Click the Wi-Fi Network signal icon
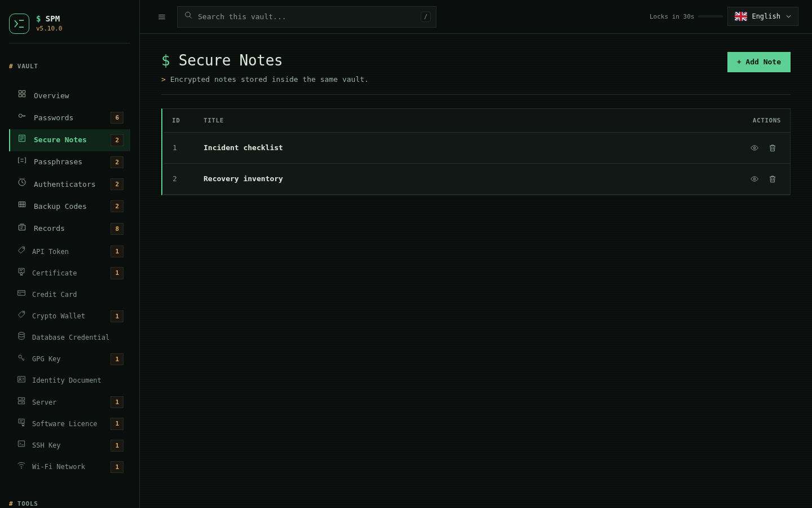The height and width of the screenshot is (508, 812). point(21,465)
